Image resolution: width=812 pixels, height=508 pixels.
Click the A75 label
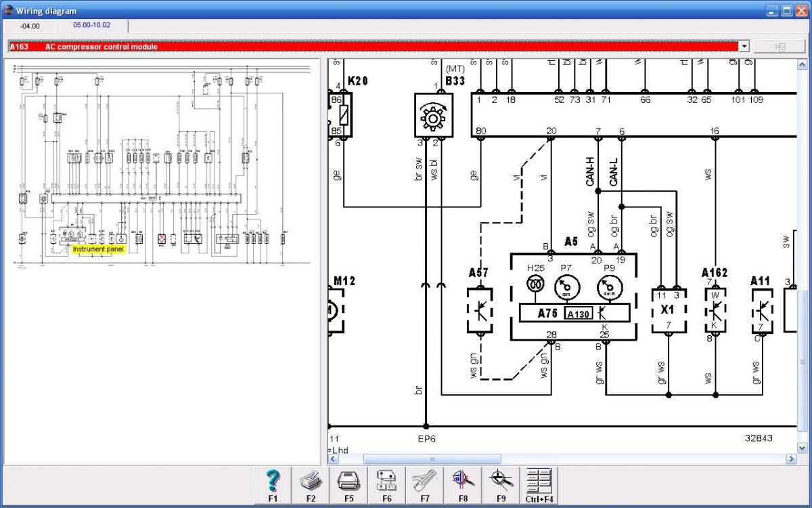pyautogui.click(x=548, y=314)
